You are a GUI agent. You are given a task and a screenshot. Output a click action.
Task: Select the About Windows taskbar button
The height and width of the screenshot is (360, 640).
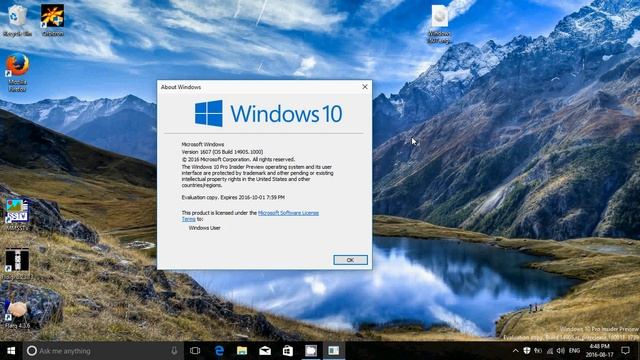point(334,351)
